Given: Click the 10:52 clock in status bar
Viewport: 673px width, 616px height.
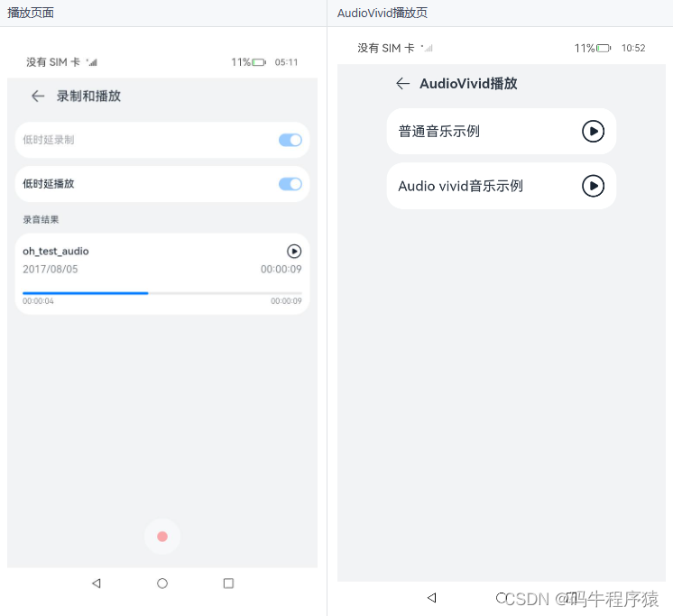Looking at the screenshot, I should [x=633, y=48].
